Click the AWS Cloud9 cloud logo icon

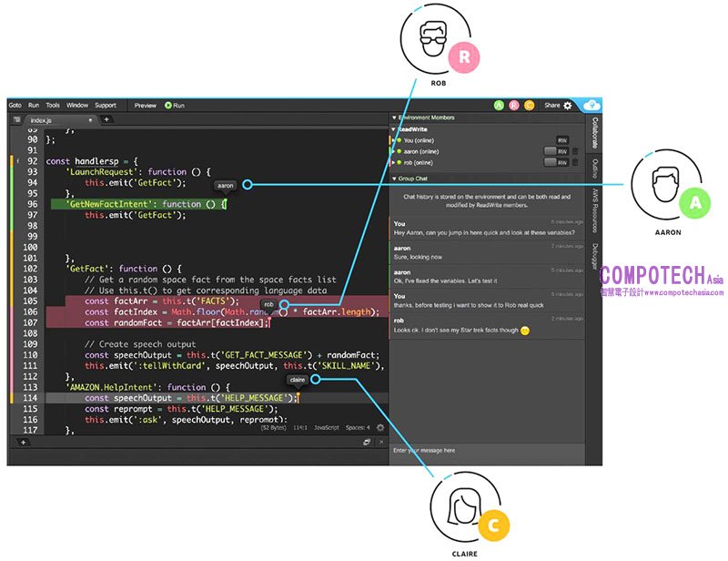coord(592,105)
